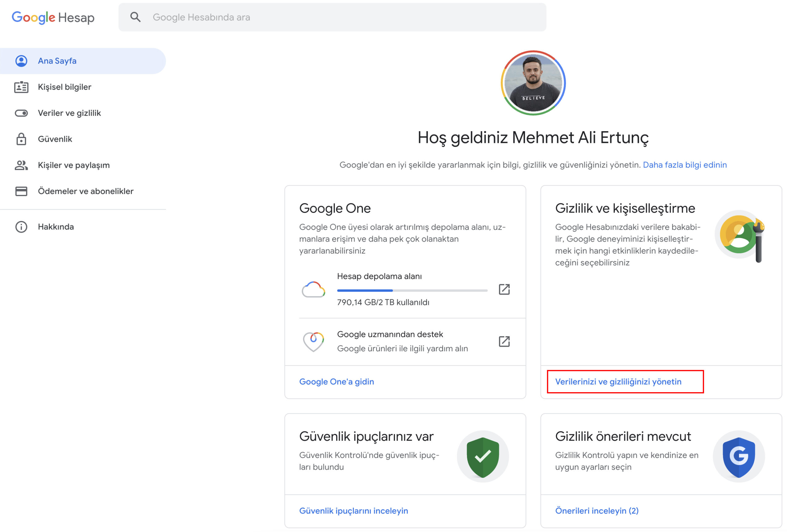Image resolution: width=787 pixels, height=532 pixels.
Task: Open Kişiler ve paylaşım section
Action: pos(83,165)
